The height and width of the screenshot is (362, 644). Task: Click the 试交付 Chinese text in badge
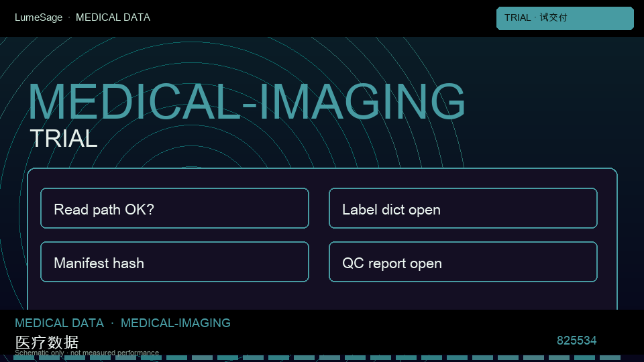pos(553,17)
